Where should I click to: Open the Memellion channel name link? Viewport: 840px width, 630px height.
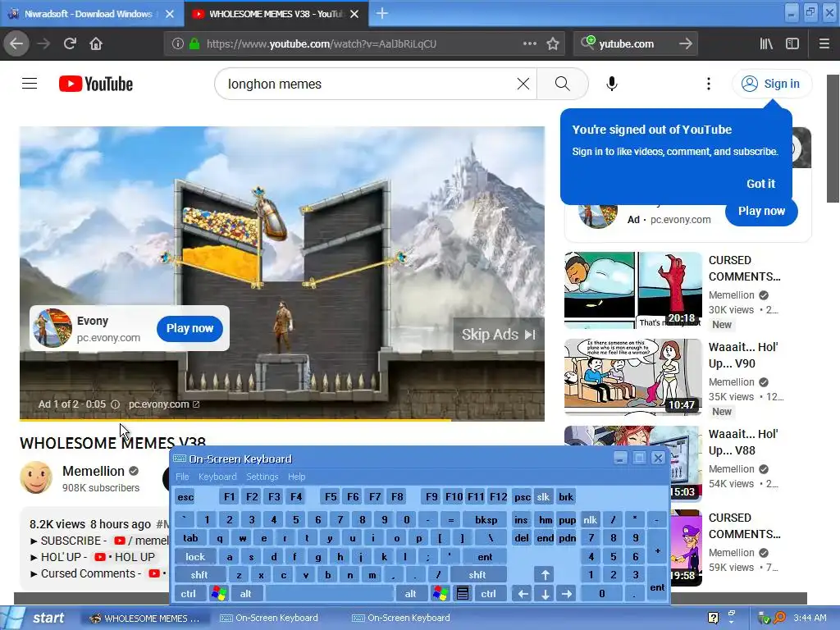pos(94,471)
